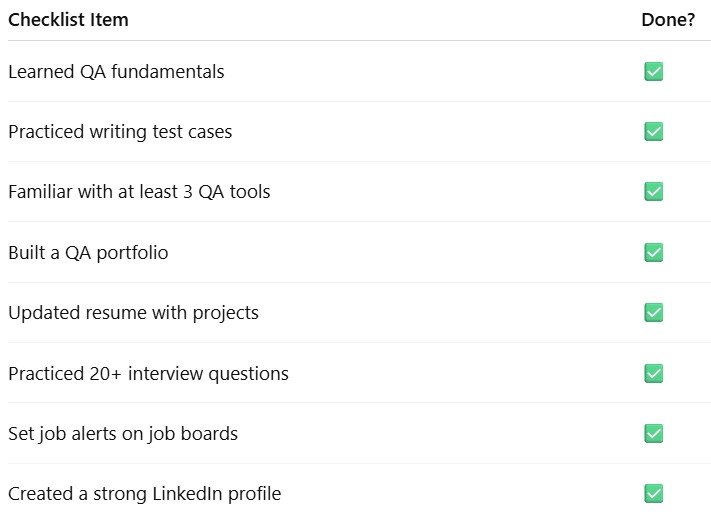Toggle Familiar with 3 QA tools checkbox
This screenshot has height=524, width=711.
tap(653, 191)
